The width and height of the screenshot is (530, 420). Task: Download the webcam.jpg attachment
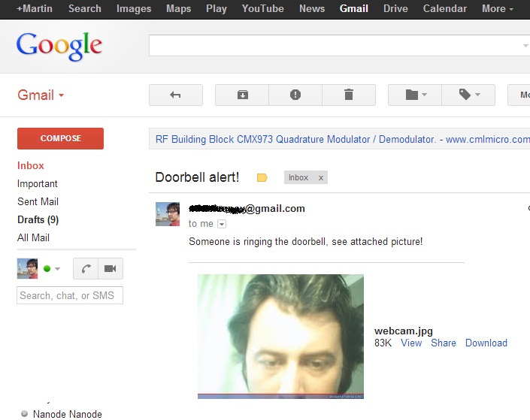tap(486, 343)
